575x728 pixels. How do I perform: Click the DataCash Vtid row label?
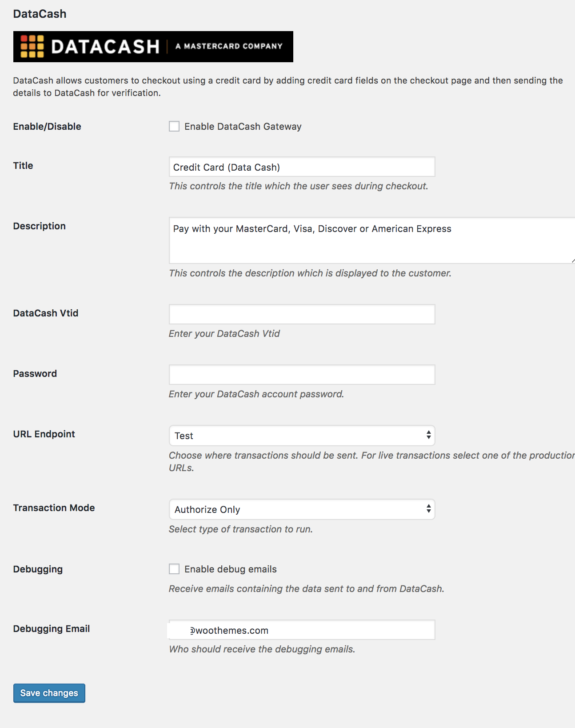[x=46, y=313]
